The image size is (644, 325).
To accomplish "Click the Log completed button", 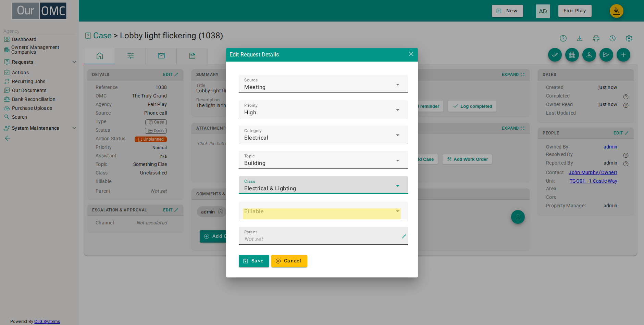I will [472, 106].
